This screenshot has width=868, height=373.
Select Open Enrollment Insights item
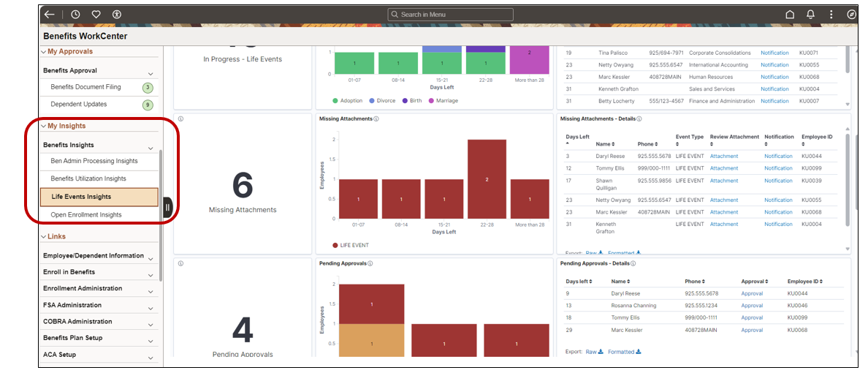pos(86,214)
